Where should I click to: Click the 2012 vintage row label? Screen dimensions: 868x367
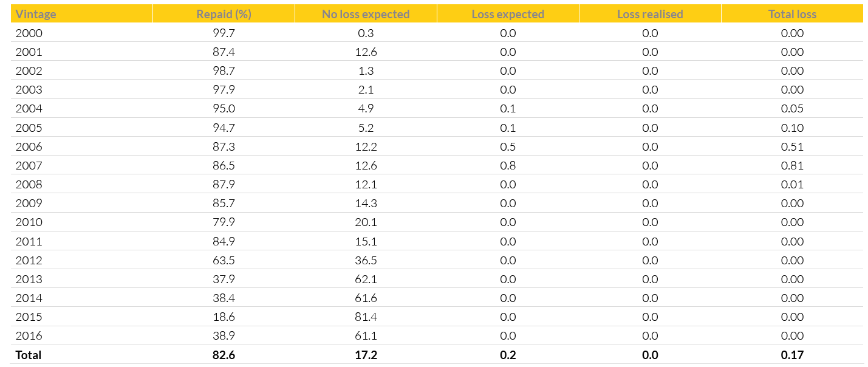[29, 261]
